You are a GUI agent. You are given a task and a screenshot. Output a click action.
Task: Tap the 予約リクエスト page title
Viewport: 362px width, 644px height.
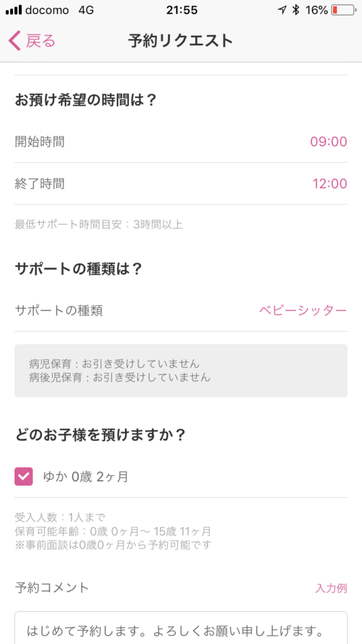[180, 41]
